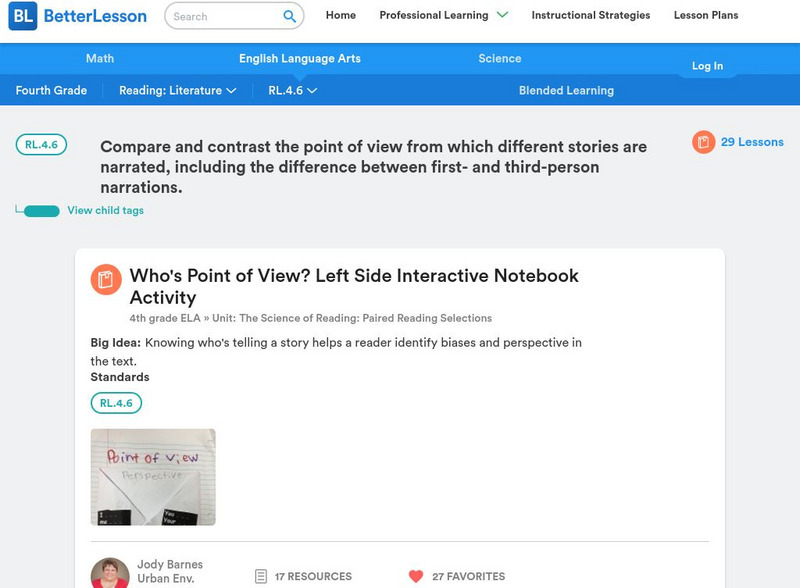
Task: Click Jody Barnes profile avatar
Action: 110,574
